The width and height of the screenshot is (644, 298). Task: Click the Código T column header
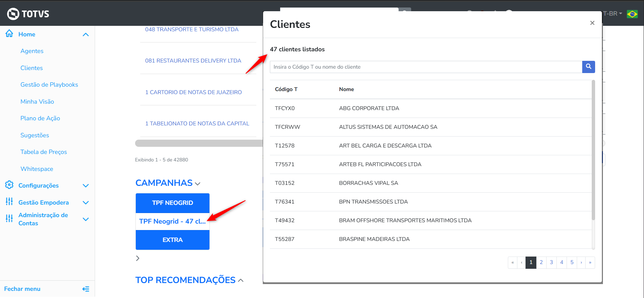coord(286,89)
